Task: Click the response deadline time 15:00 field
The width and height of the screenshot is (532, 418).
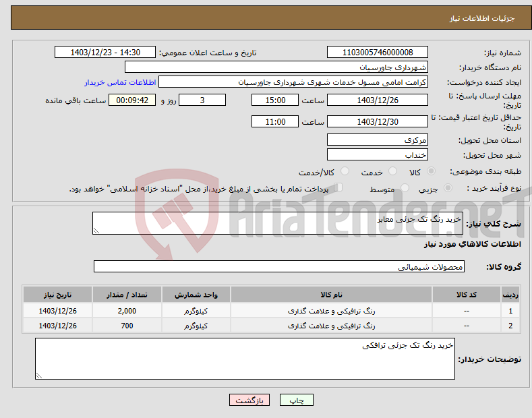Action: 275,100
